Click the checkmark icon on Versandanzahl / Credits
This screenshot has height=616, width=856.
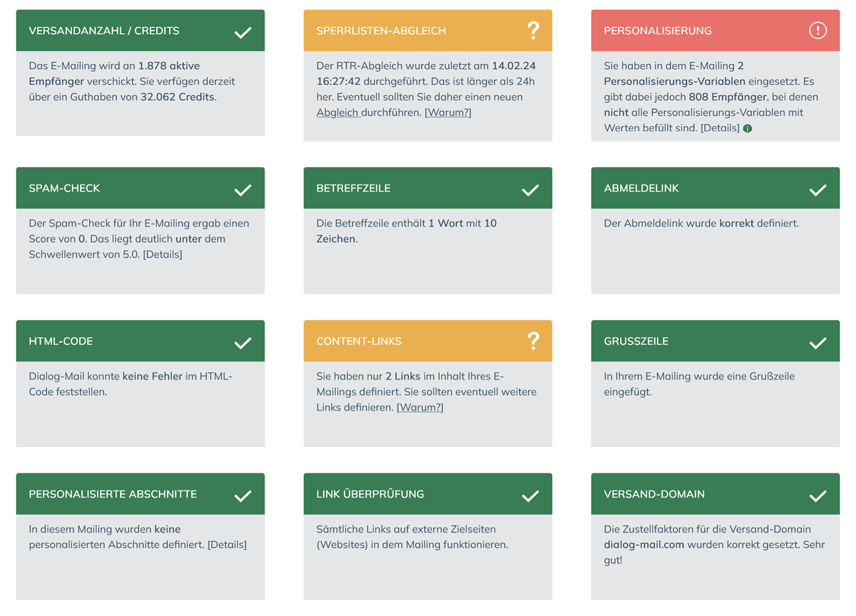242,32
